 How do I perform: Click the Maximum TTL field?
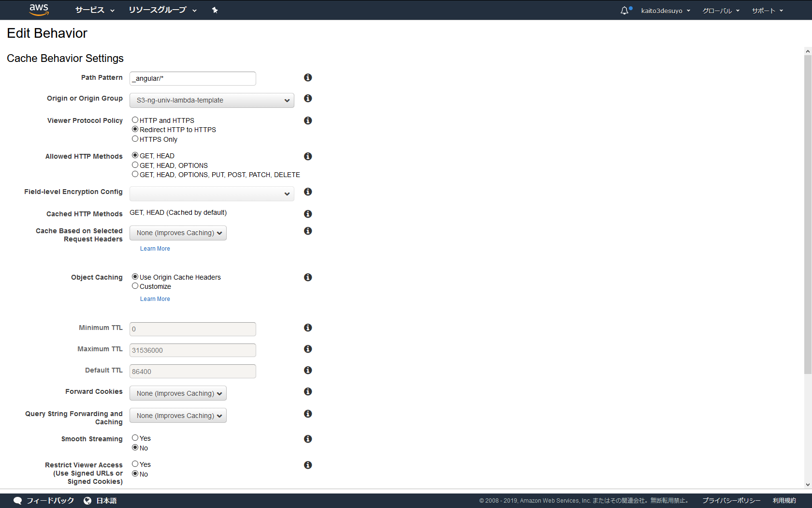pos(193,350)
